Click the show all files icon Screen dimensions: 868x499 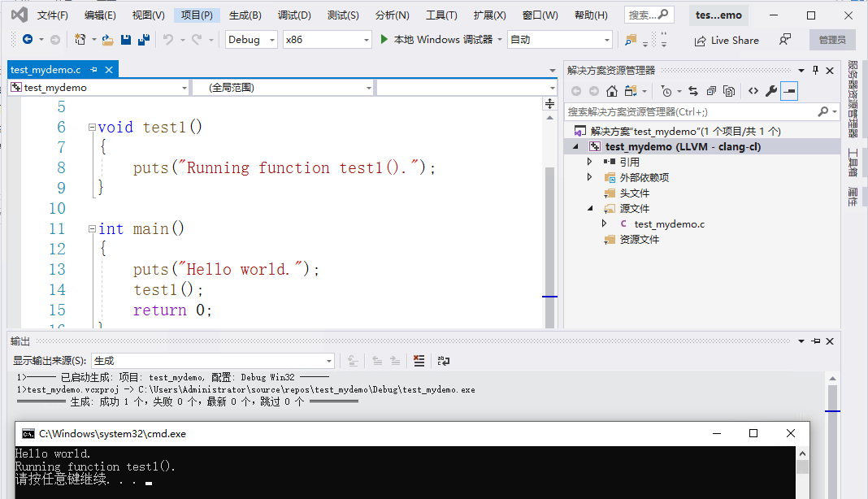pos(729,91)
